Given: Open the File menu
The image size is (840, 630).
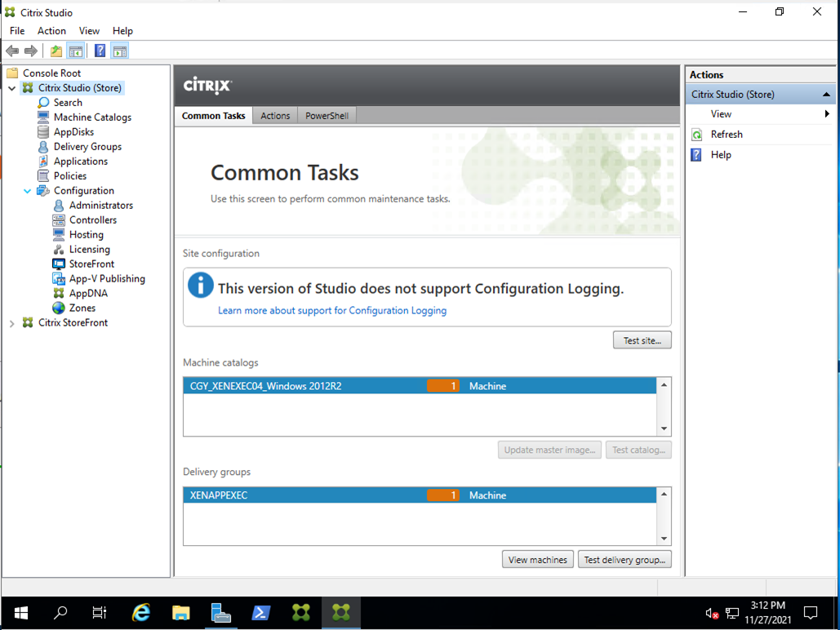Looking at the screenshot, I should click(x=17, y=31).
